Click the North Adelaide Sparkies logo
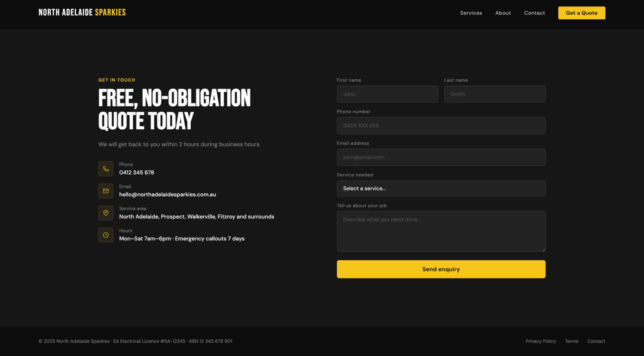Image resolution: width=644 pixels, height=356 pixels. click(x=82, y=13)
